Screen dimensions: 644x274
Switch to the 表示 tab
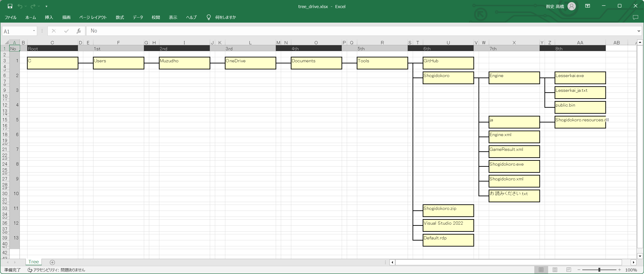click(x=173, y=17)
